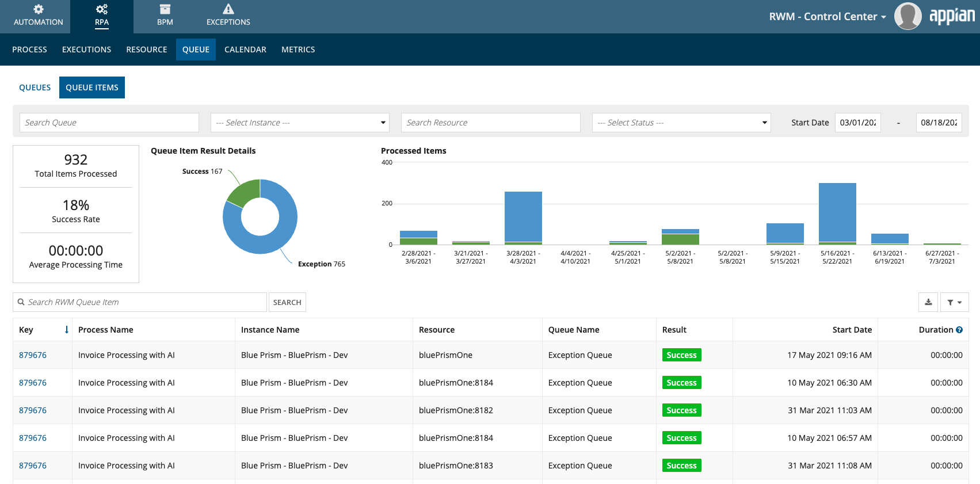
Task: Open the Metrics menu item
Action: [x=298, y=49]
